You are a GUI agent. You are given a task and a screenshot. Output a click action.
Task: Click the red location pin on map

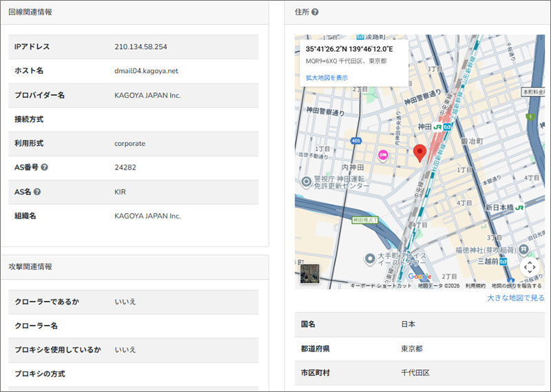419,153
